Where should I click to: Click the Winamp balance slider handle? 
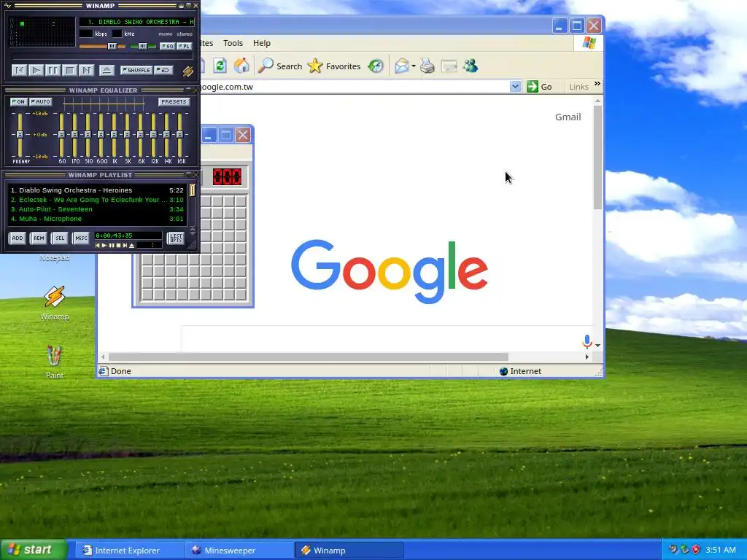point(142,46)
